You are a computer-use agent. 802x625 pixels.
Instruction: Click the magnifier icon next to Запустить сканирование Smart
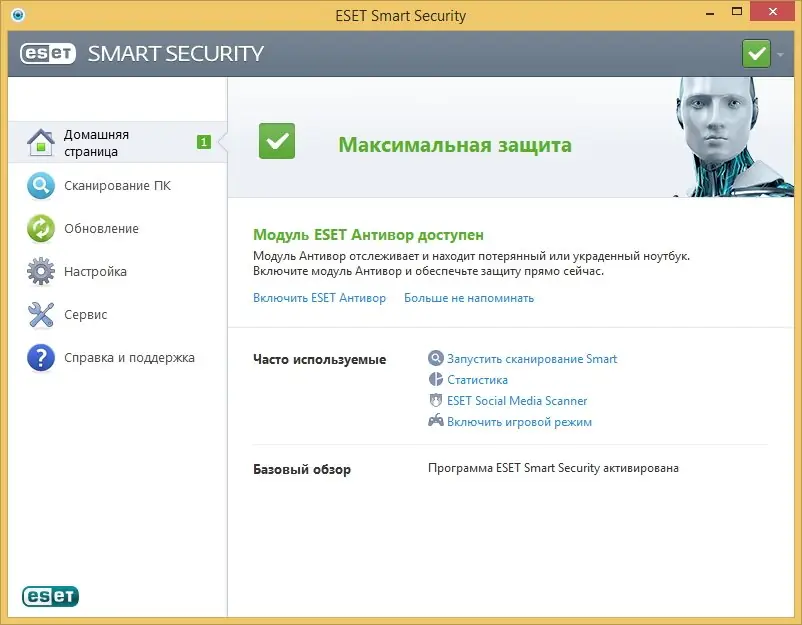(436, 358)
